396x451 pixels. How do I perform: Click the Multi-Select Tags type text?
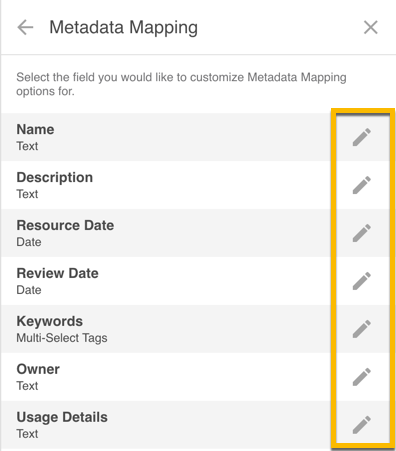[x=62, y=338]
